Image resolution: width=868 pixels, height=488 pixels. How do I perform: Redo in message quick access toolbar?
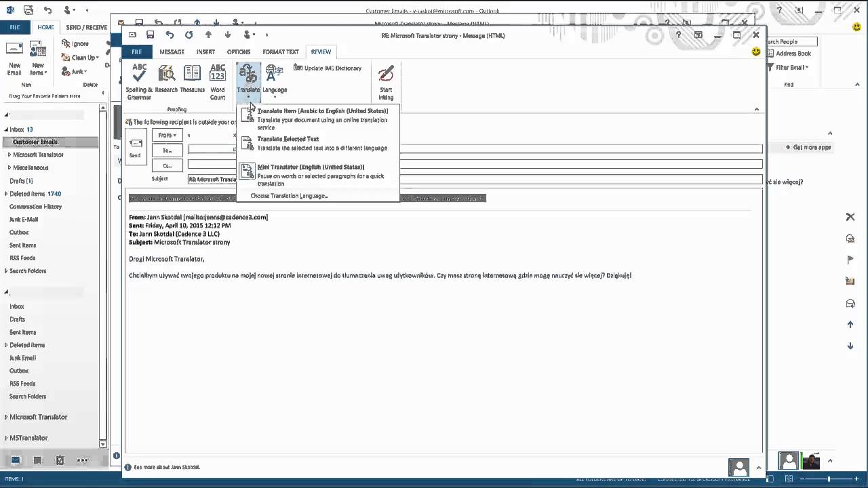pos(189,35)
